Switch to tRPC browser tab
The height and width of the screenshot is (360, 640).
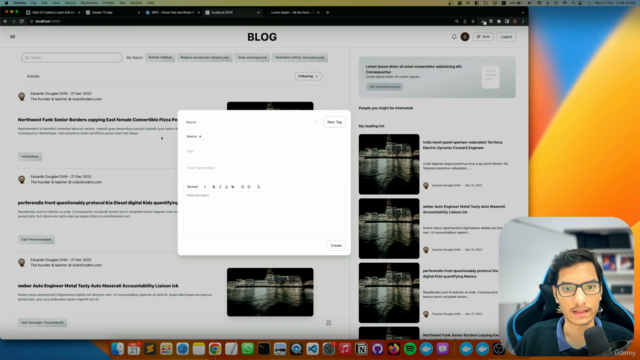click(x=172, y=13)
